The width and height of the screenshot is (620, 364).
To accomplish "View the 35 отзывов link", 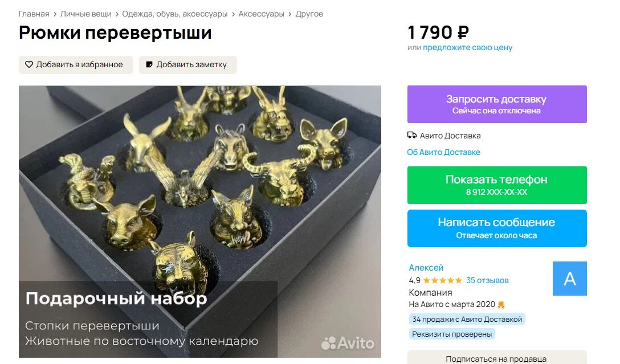I will [x=487, y=281].
